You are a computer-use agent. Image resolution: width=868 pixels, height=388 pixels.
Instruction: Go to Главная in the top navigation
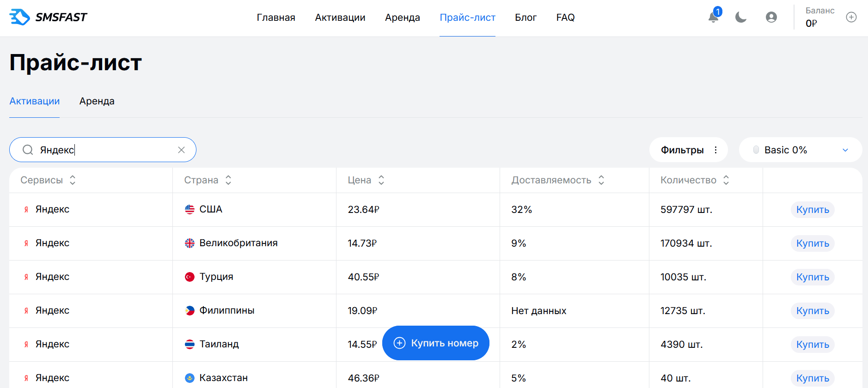[276, 18]
